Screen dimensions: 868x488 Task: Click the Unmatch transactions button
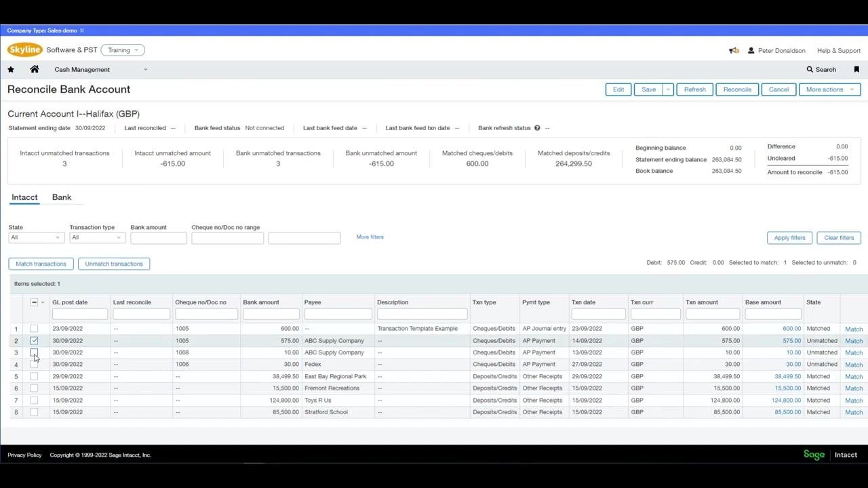(114, 264)
